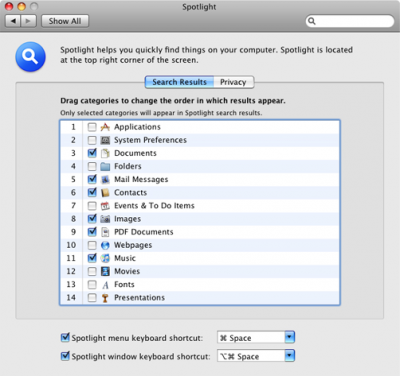
Task: Toggle Spotlight menu keyboard shortcut checkbox
Action: [x=65, y=338]
